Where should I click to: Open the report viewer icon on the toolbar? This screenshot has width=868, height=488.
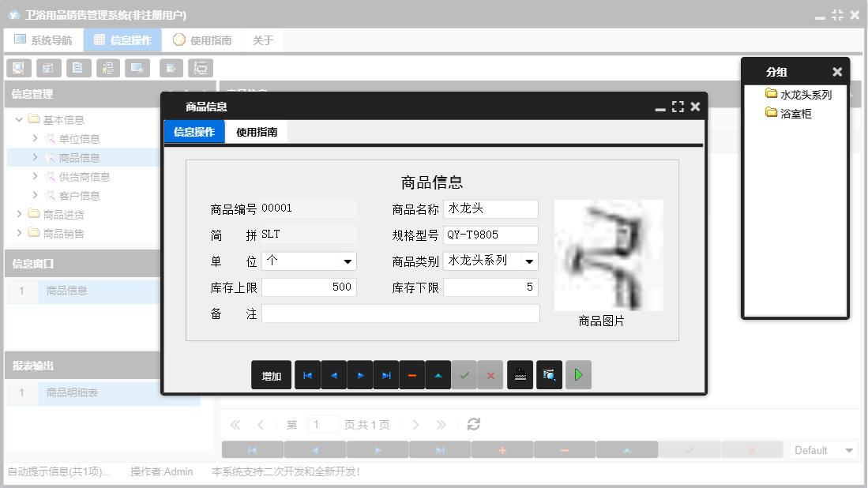pyautogui.click(x=201, y=68)
